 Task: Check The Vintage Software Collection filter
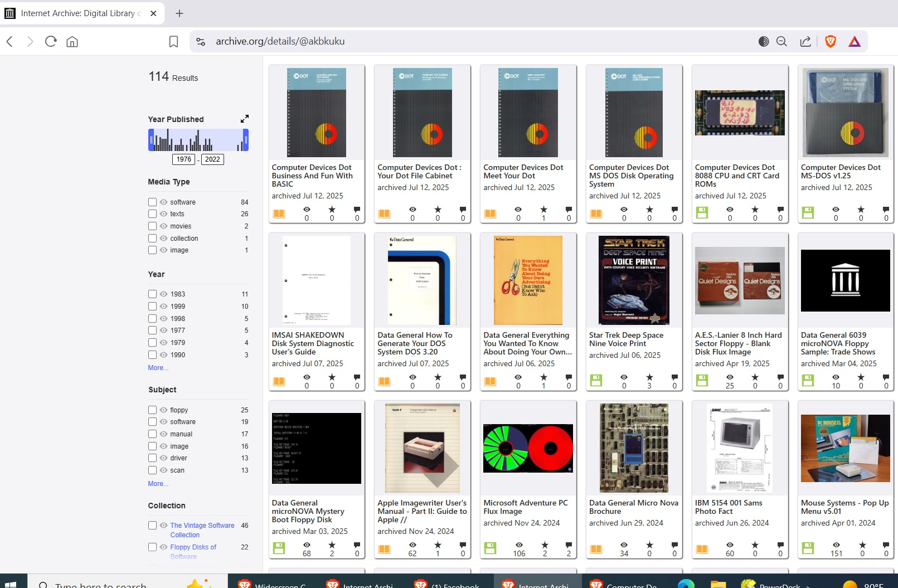(152, 525)
